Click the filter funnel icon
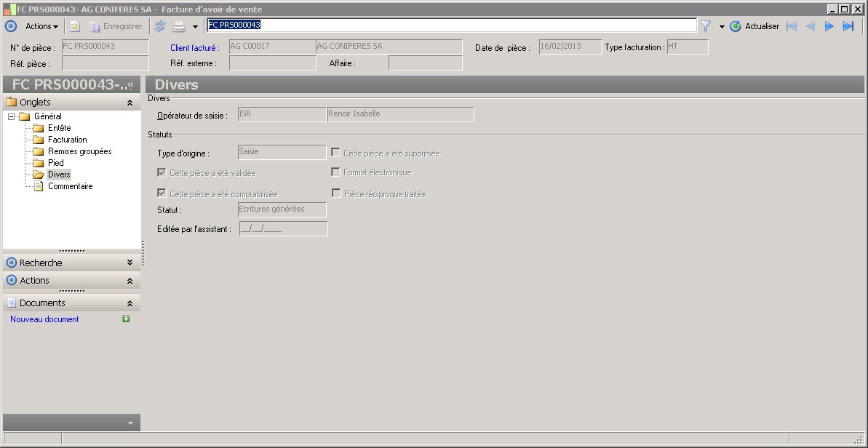Image resolution: width=868 pixels, height=448 pixels. [x=705, y=26]
